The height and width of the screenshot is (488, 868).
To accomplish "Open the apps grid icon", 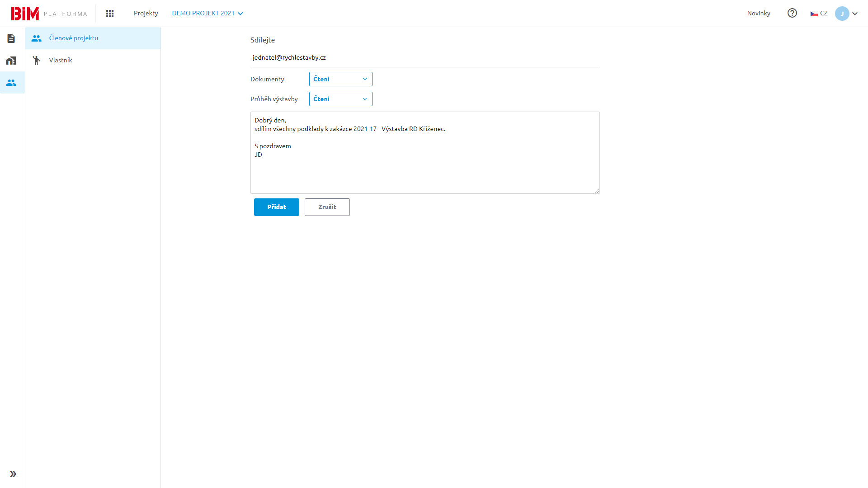I will click(x=110, y=14).
